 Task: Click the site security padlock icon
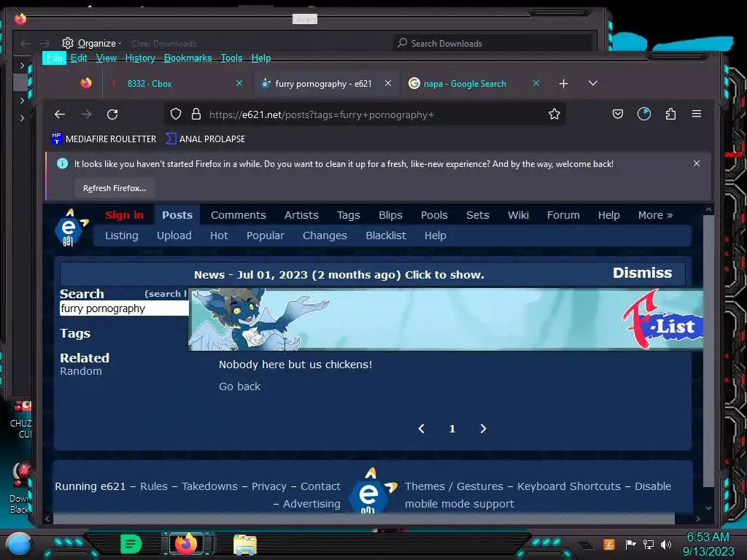pyautogui.click(x=196, y=114)
